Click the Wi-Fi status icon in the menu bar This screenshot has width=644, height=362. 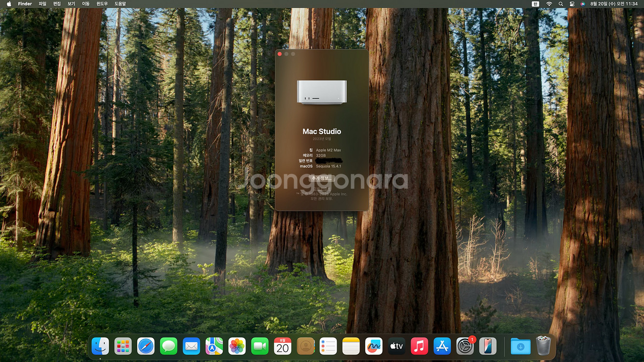pos(549,3)
